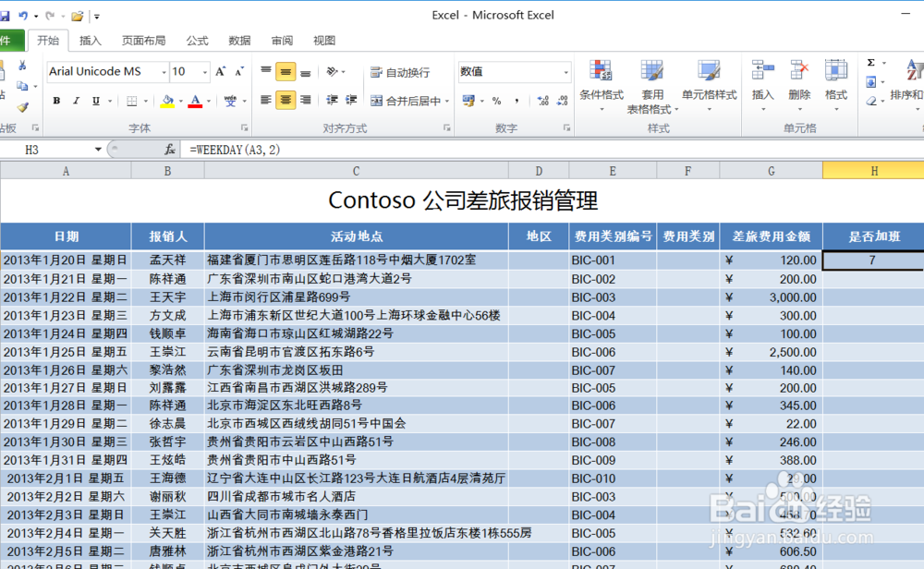Click the 删除 delete cells button
924x569 pixels.
(x=799, y=85)
